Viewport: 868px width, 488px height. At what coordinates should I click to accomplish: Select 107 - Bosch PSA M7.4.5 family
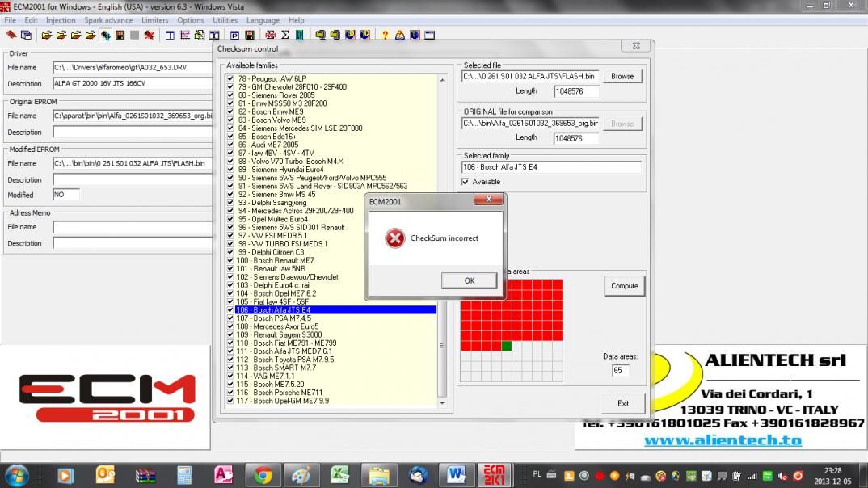335,318
